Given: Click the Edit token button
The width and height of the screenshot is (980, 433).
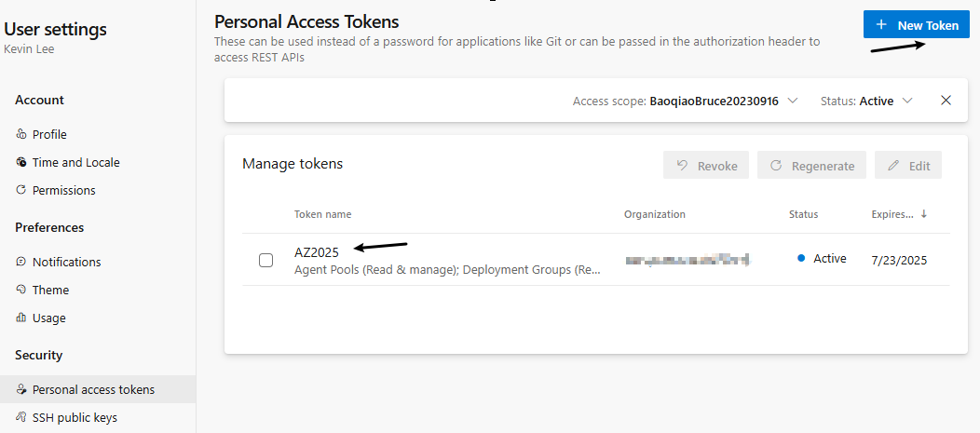Looking at the screenshot, I should coord(908,166).
